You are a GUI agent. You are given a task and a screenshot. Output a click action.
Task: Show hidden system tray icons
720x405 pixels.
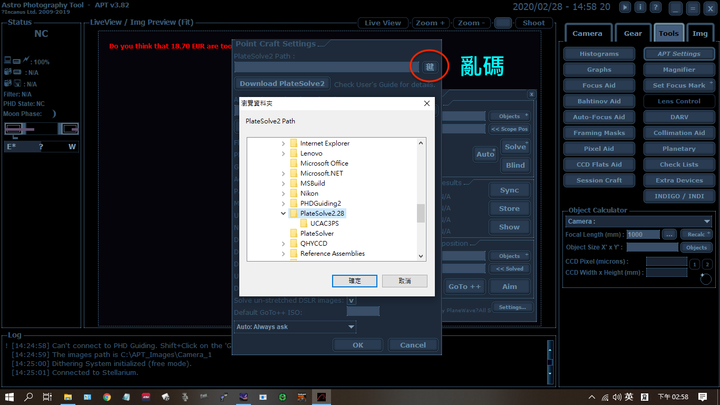[x=592, y=397]
